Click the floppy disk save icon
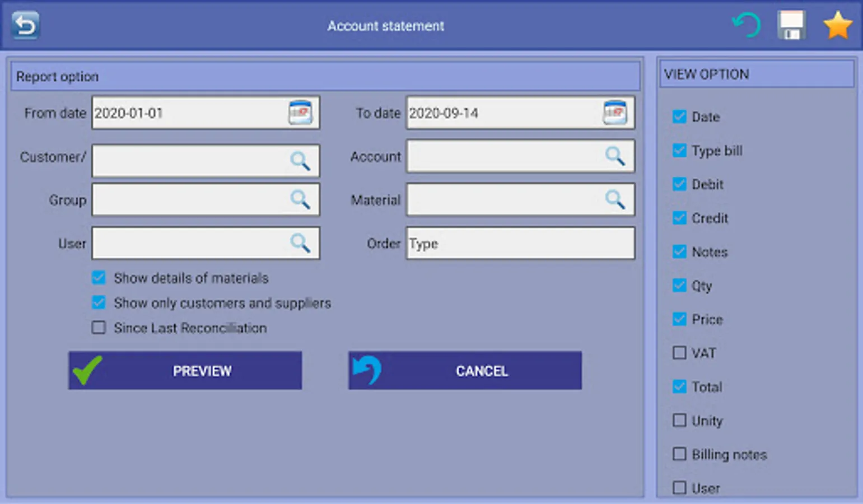863x504 pixels. tap(791, 25)
